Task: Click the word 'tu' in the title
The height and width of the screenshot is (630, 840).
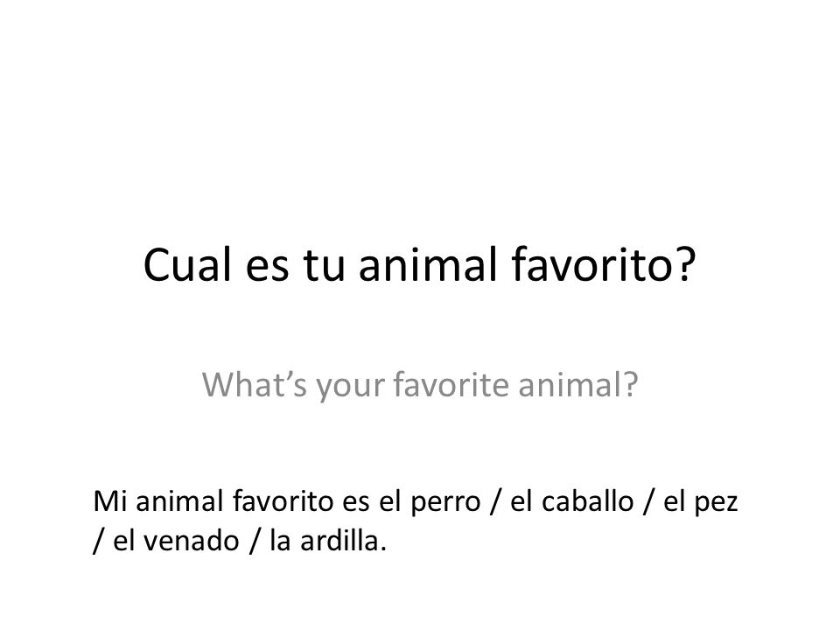Action: [324, 266]
